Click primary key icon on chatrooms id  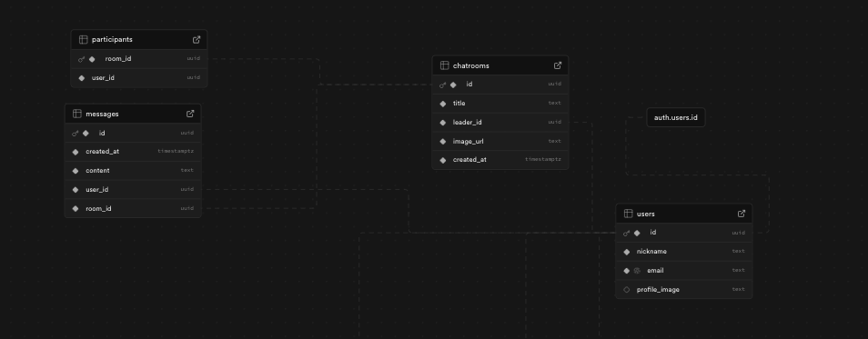443,85
